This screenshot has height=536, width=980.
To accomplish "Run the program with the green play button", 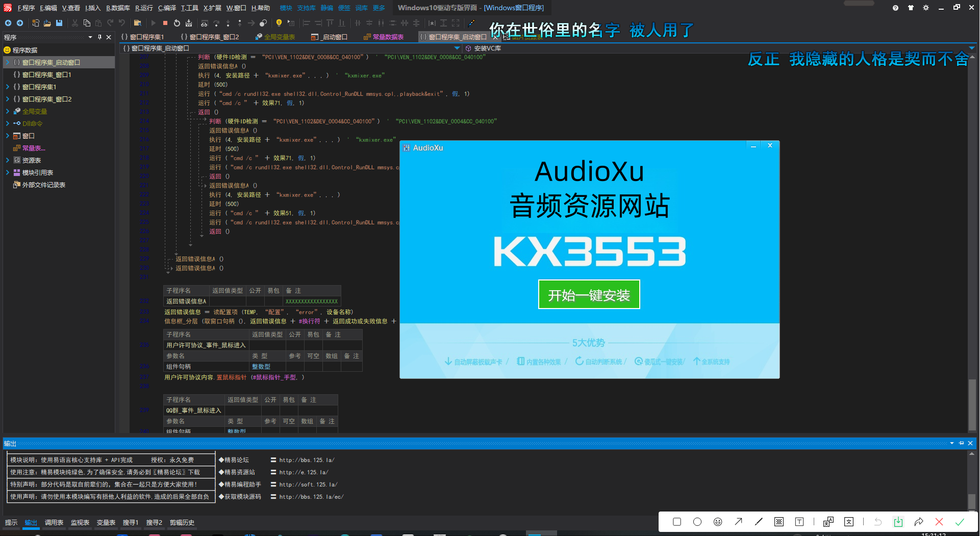I will [154, 23].
